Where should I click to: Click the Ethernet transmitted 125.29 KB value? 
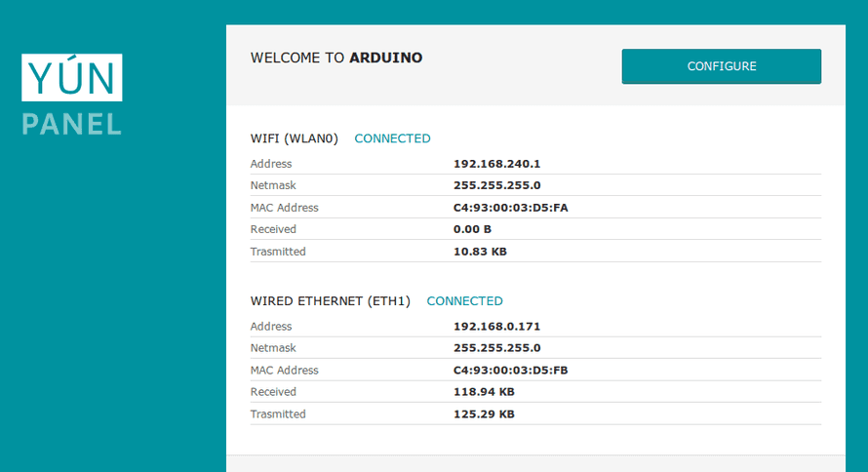click(x=484, y=414)
